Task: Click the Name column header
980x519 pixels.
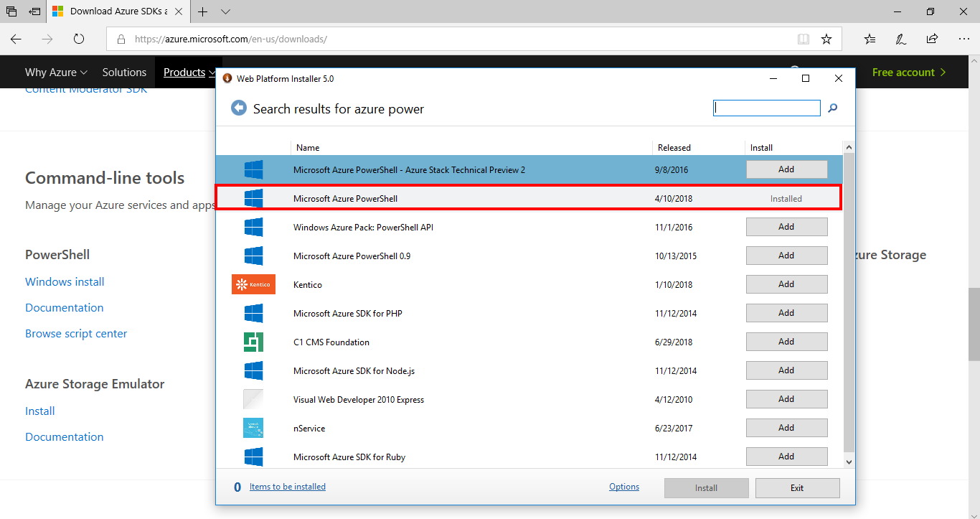Action: click(x=308, y=148)
